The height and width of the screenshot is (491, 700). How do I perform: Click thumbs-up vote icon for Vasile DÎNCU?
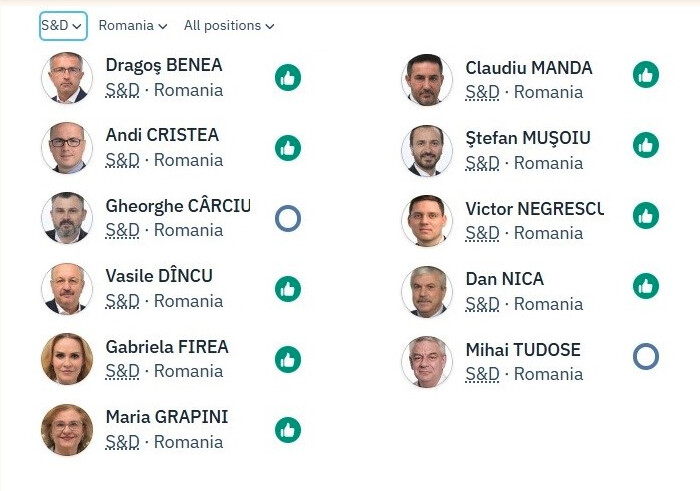click(288, 289)
